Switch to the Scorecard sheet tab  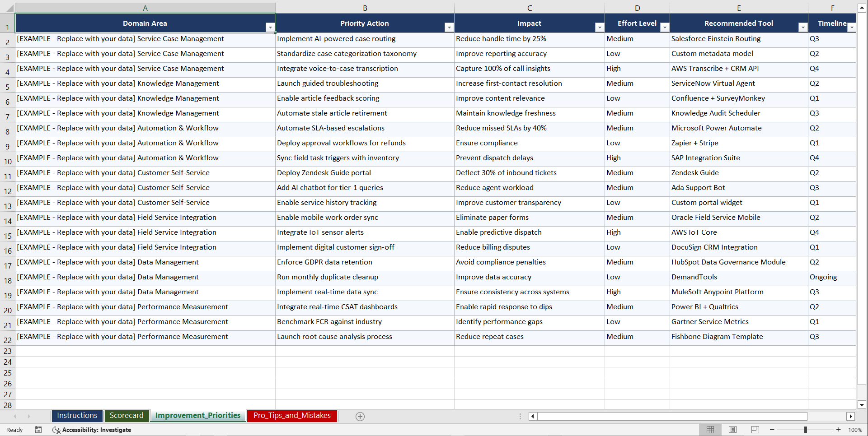point(127,416)
